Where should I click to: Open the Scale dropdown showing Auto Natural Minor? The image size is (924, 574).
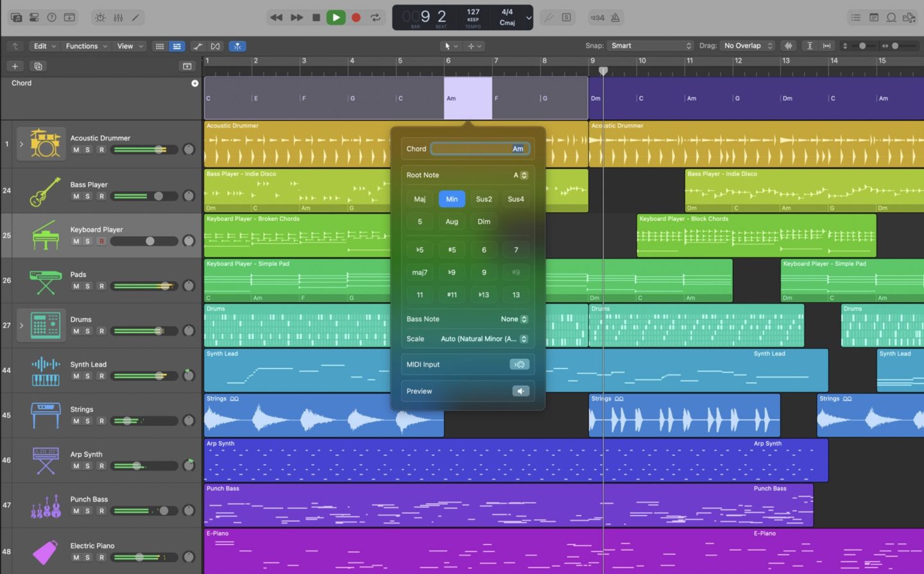click(x=483, y=338)
